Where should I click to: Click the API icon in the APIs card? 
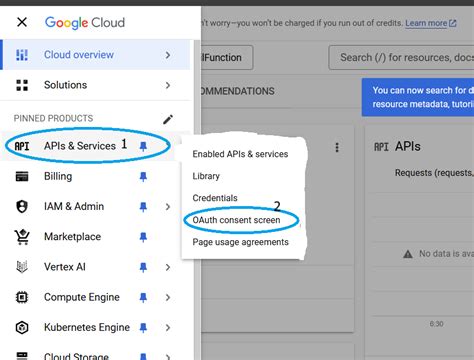[x=381, y=147]
